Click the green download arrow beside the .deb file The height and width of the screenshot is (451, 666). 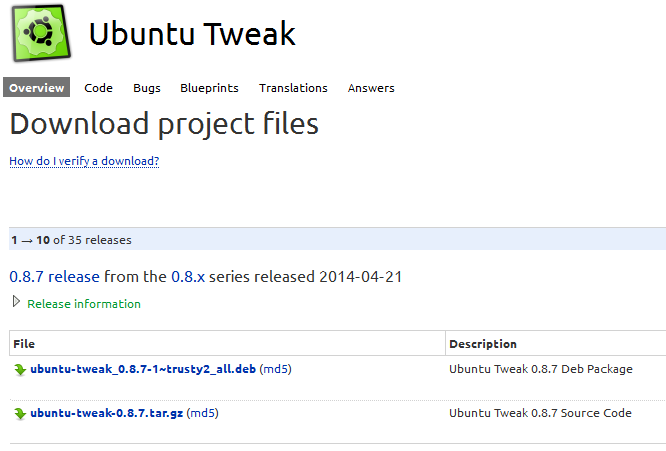20,369
